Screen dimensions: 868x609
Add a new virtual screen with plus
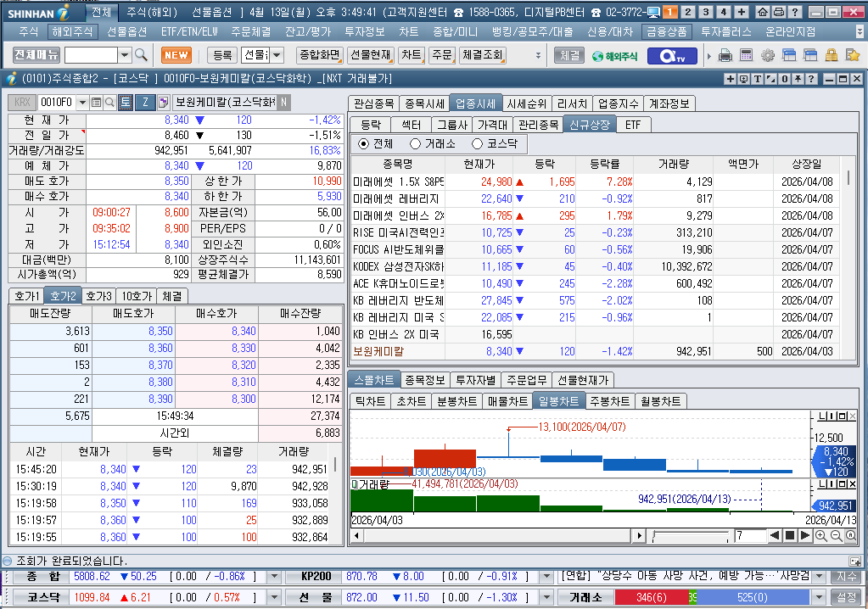click(x=742, y=12)
